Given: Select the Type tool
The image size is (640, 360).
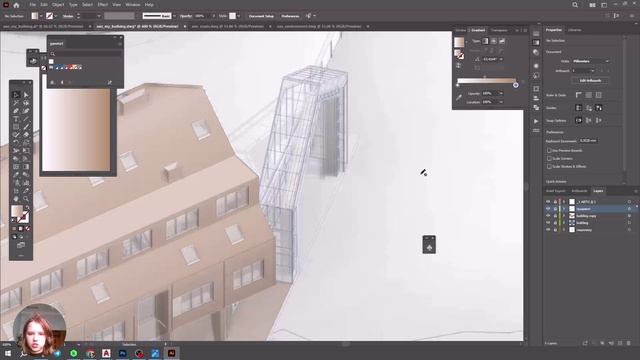Looking at the screenshot, I should [16, 119].
